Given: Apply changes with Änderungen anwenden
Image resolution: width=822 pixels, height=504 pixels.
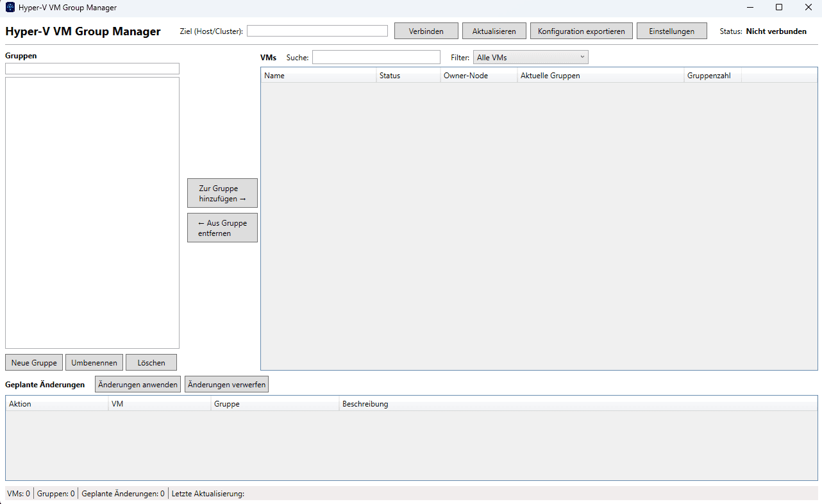Looking at the screenshot, I should [138, 384].
